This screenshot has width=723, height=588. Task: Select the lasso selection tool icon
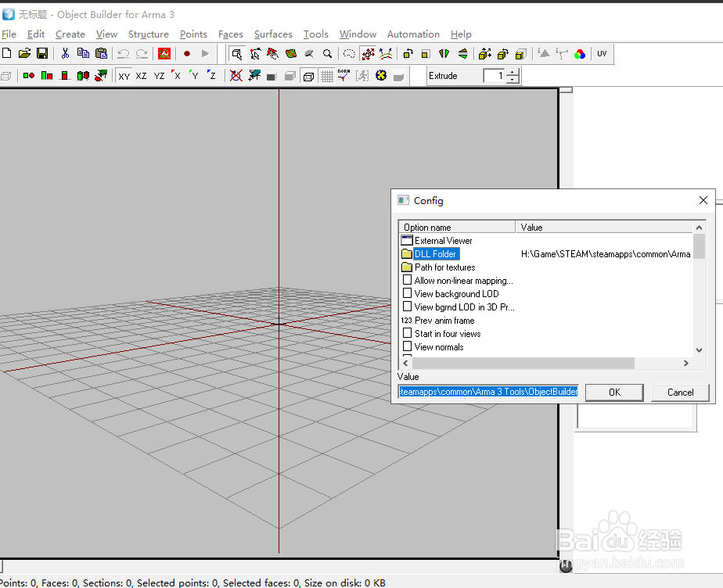(x=350, y=54)
